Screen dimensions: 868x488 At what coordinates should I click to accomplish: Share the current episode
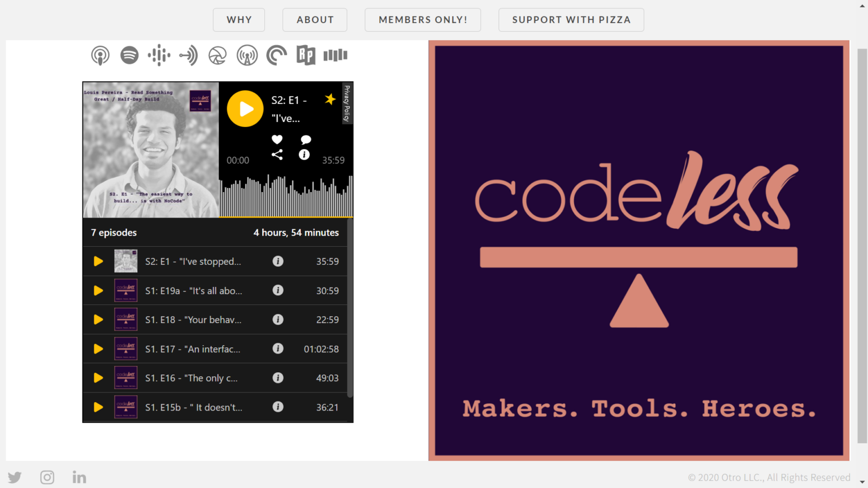pyautogui.click(x=277, y=154)
